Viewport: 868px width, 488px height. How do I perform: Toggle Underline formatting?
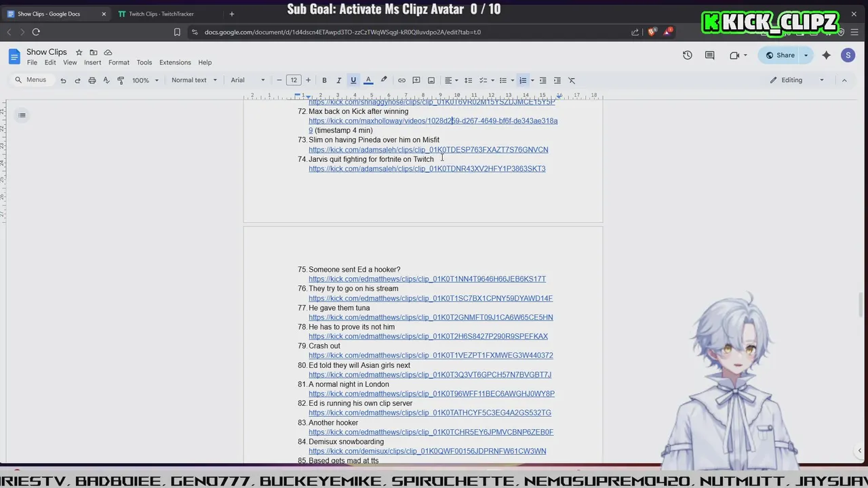[x=353, y=80]
